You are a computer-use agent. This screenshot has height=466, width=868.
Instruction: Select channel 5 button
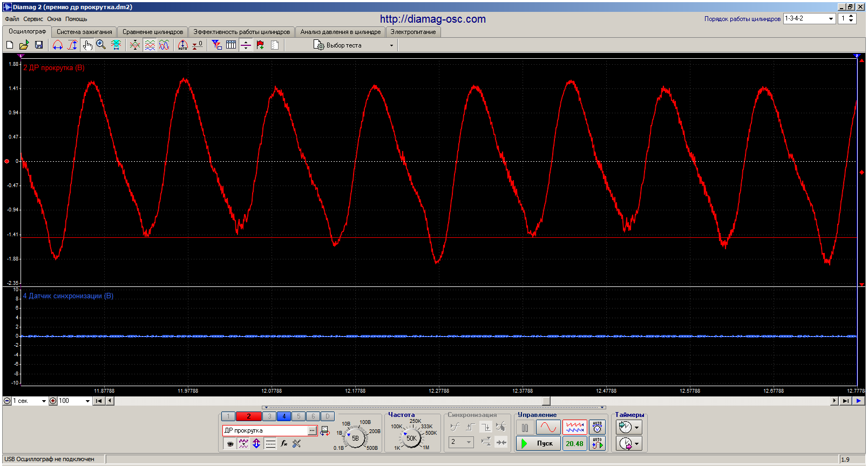[299, 416]
